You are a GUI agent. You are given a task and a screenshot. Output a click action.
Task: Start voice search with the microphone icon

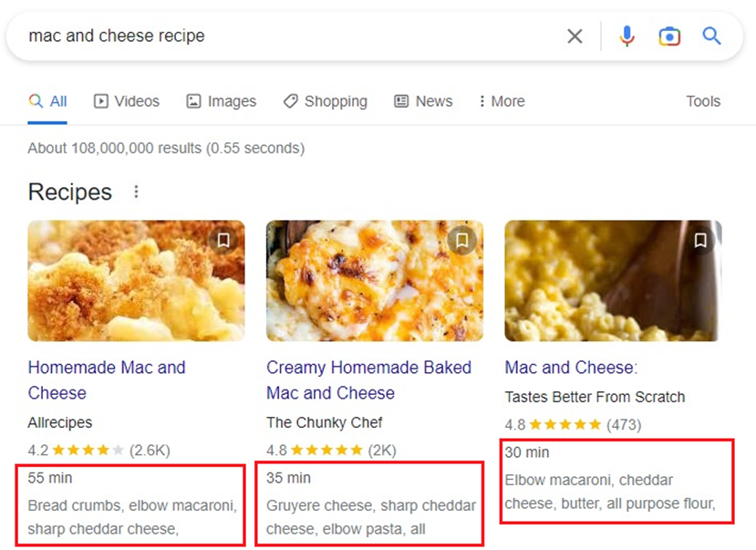(627, 36)
